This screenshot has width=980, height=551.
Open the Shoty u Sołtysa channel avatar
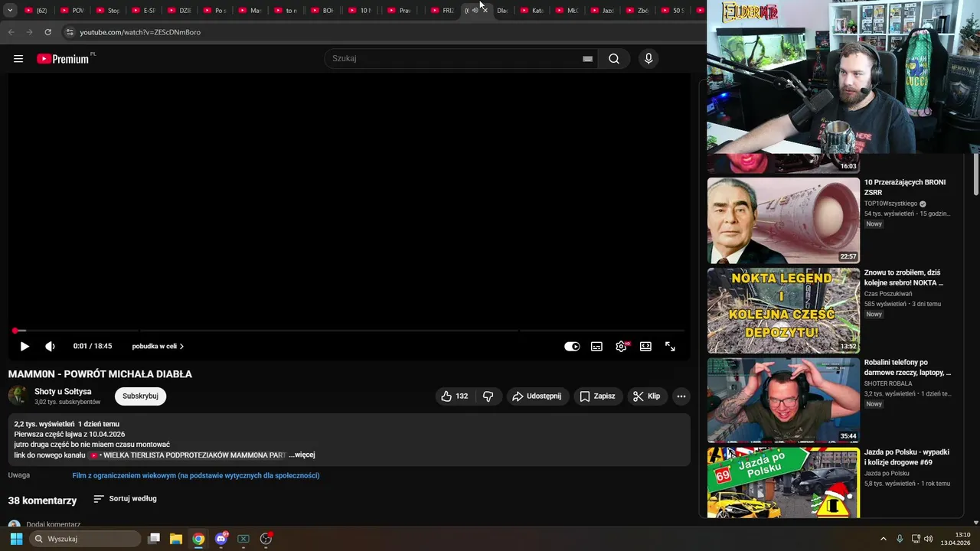18,396
